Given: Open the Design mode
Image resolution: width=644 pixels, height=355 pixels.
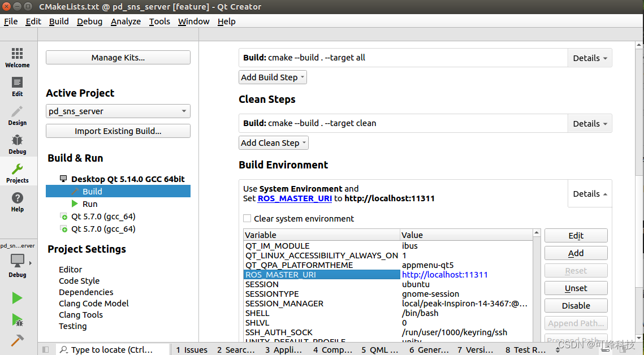Looking at the screenshot, I should pyautogui.click(x=18, y=115).
